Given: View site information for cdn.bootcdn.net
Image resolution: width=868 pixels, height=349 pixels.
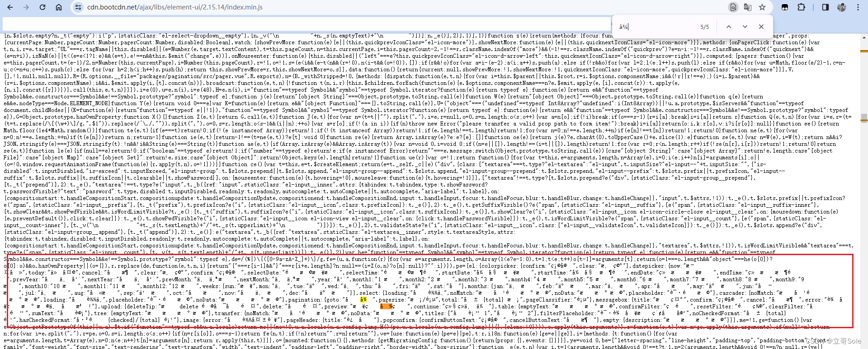Looking at the screenshot, I should pos(78,7).
